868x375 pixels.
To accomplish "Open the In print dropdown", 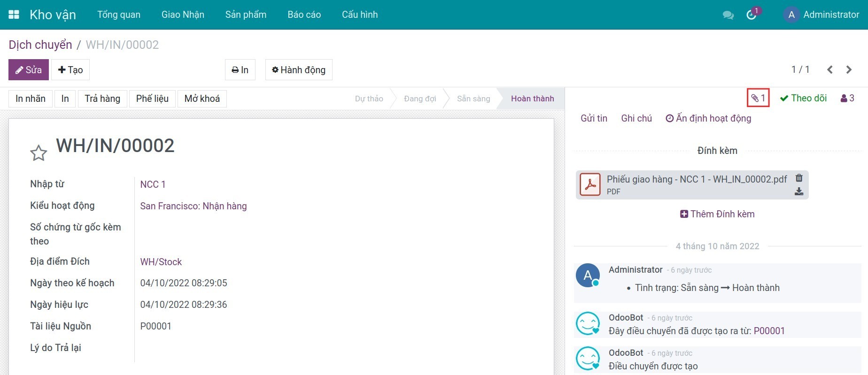I will (x=240, y=70).
